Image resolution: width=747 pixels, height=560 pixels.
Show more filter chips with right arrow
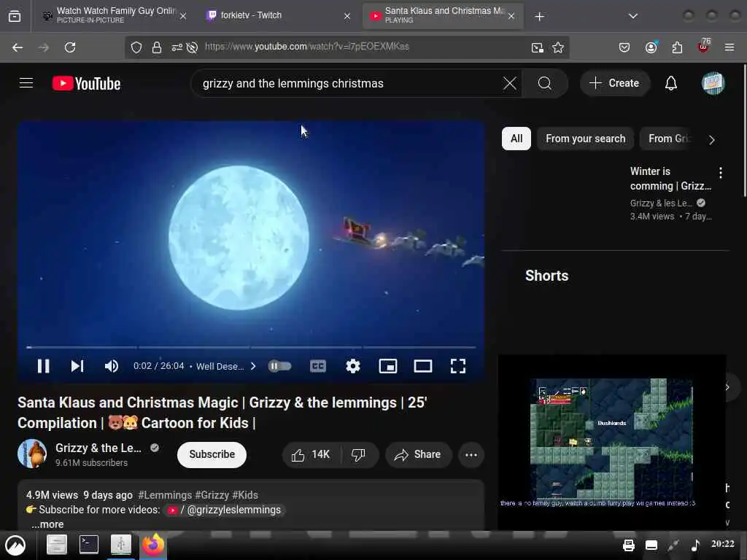pyautogui.click(x=712, y=140)
